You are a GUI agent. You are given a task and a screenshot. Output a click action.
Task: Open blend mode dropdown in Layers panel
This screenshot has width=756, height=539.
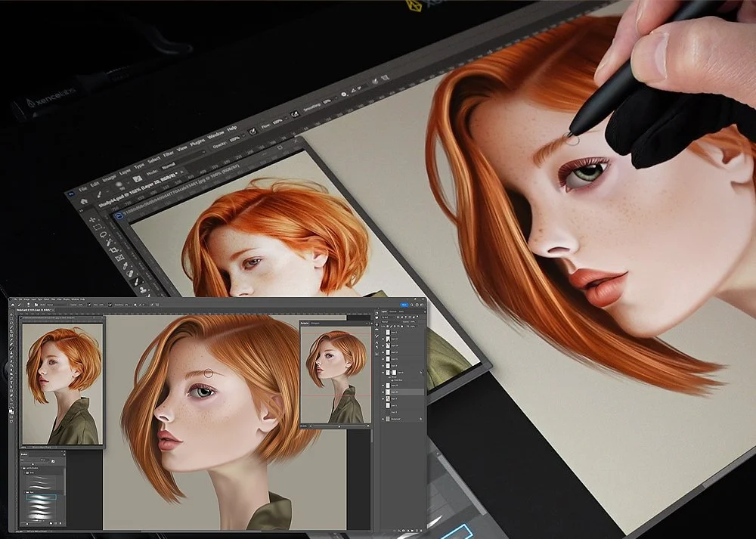(391, 321)
